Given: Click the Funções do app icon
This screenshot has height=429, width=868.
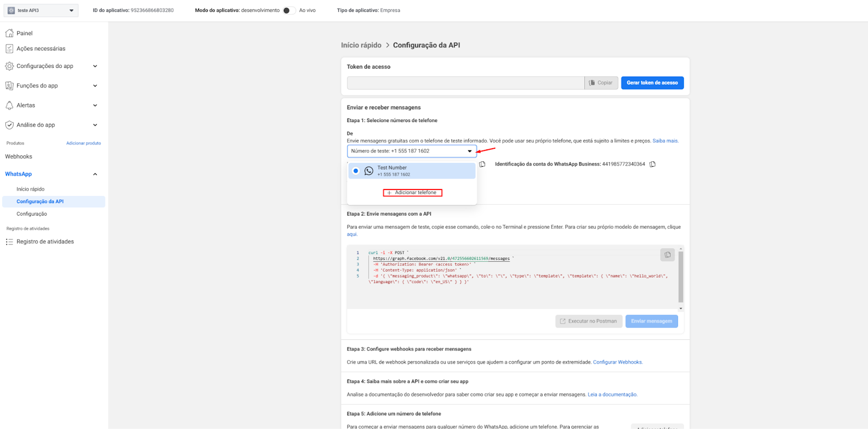Looking at the screenshot, I should click(x=9, y=86).
